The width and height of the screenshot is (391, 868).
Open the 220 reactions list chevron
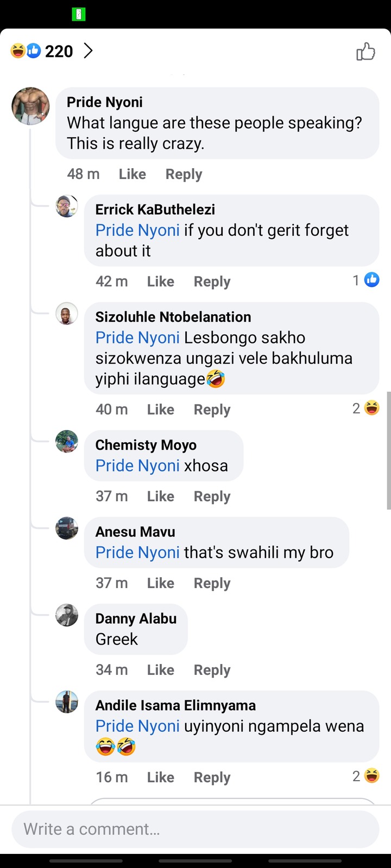88,51
